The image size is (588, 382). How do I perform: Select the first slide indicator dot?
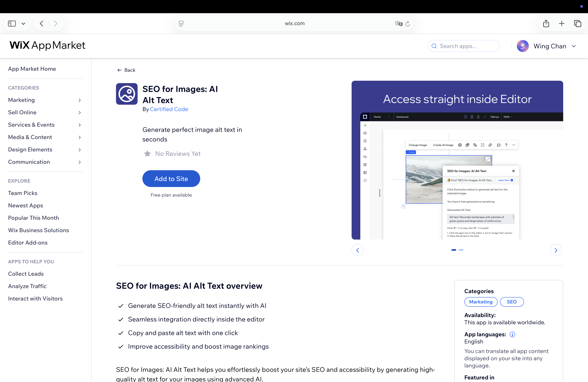click(x=454, y=250)
